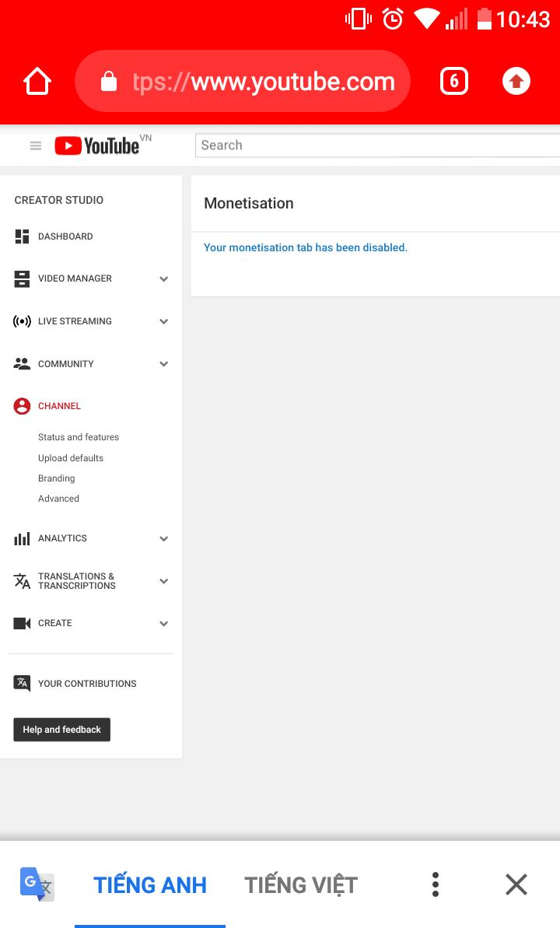Tap the browser home icon
Viewport: 560px width, 928px height.
(x=37, y=81)
